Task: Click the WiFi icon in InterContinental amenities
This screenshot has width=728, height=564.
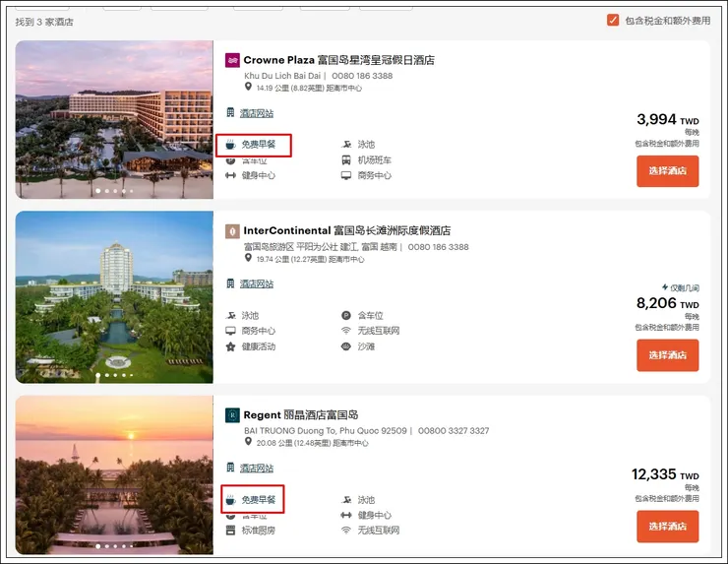Action: pos(346,331)
